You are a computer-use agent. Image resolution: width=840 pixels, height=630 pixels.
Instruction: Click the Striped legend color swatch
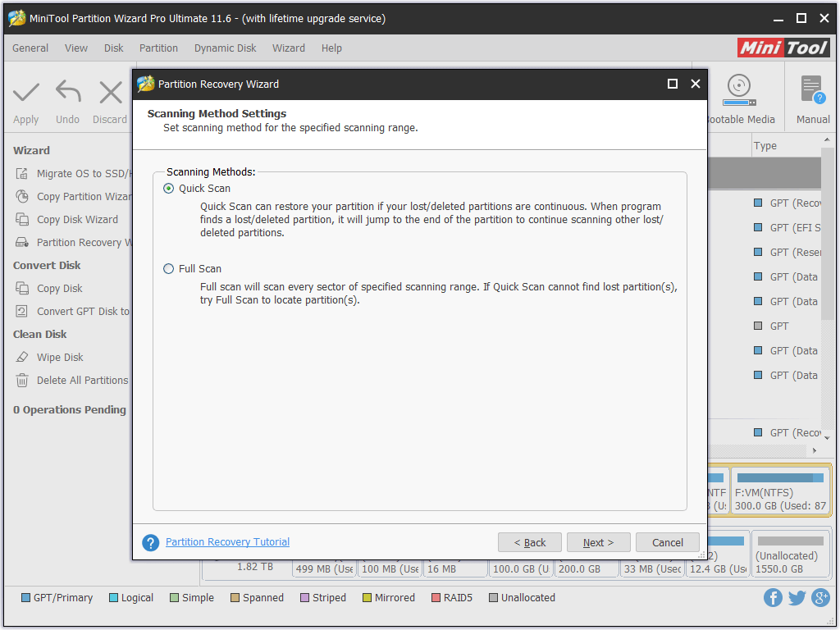click(305, 598)
